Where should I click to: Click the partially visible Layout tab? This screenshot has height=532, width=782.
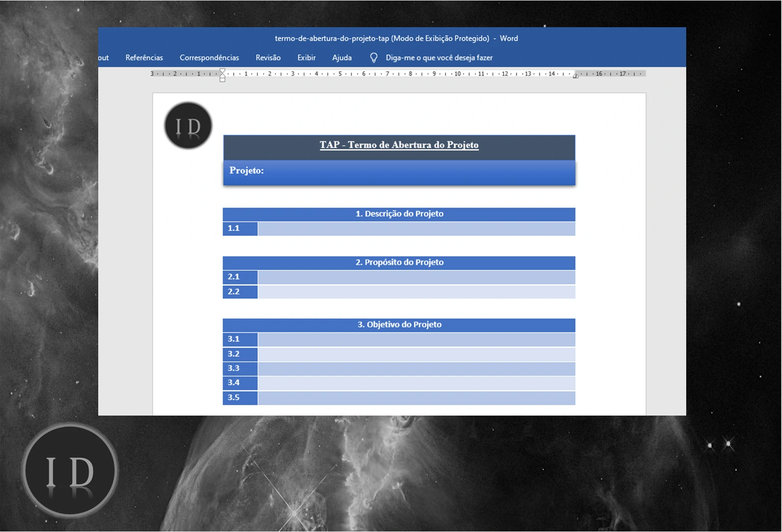click(x=103, y=58)
